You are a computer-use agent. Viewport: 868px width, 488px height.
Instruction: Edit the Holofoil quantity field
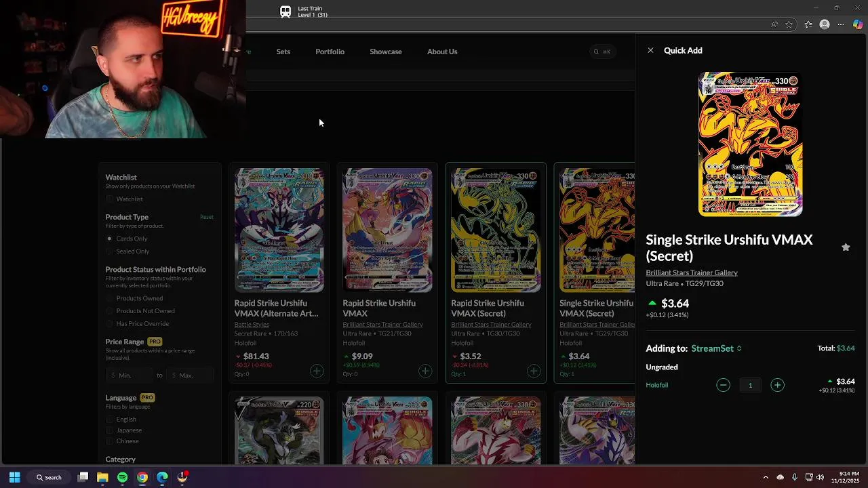tap(750, 385)
